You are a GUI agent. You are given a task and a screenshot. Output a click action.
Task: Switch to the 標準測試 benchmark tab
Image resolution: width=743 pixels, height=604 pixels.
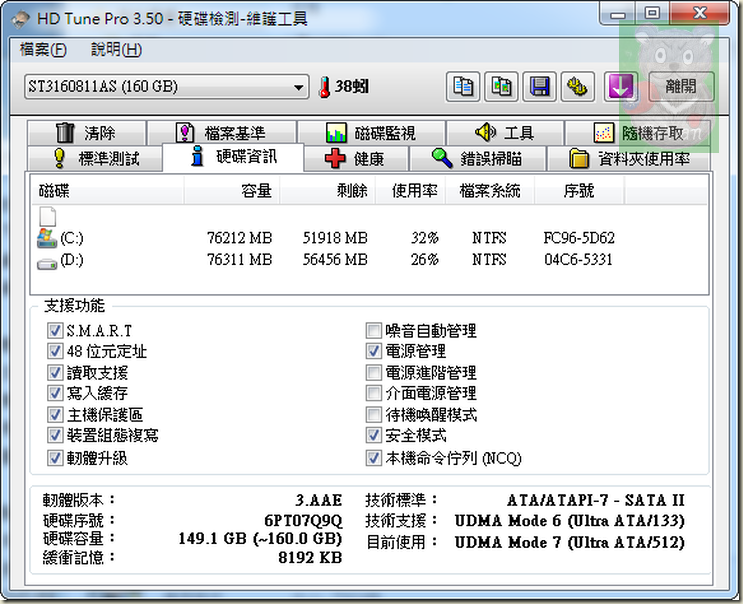(x=95, y=158)
